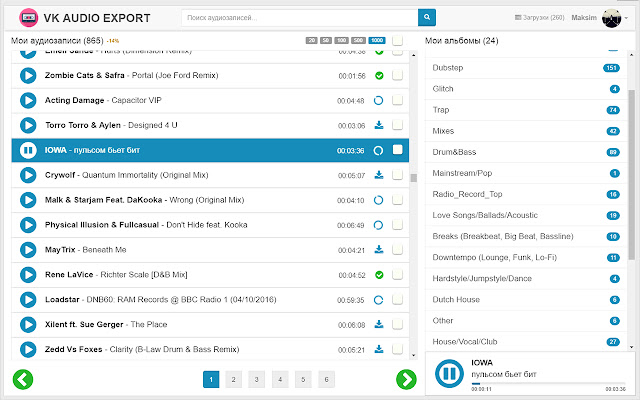Open the Radio_Record_Top album
Viewport: 640px width, 400px height.
[x=526, y=194]
